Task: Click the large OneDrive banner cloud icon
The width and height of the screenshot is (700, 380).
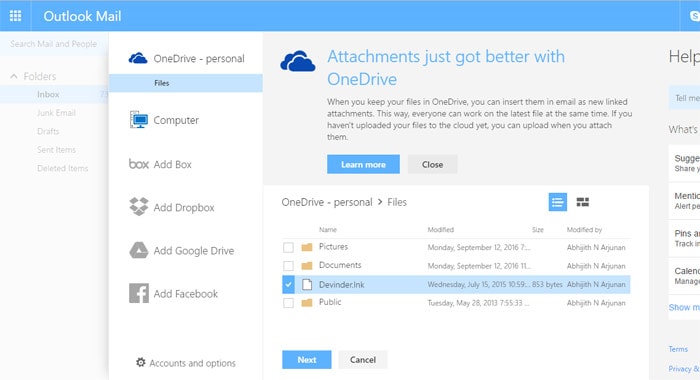Action: pyautogui.click(x=298, y=61)
